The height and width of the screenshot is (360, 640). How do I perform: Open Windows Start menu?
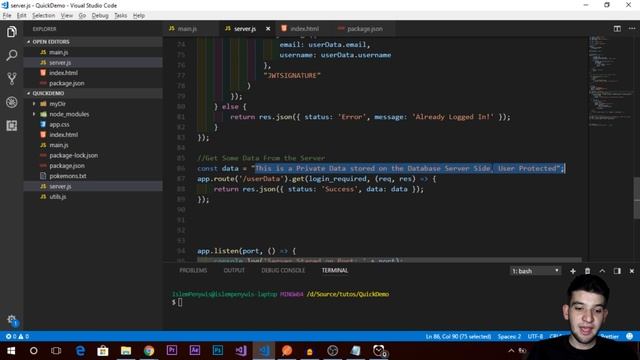pyautogui.click(x=11, y=351)
